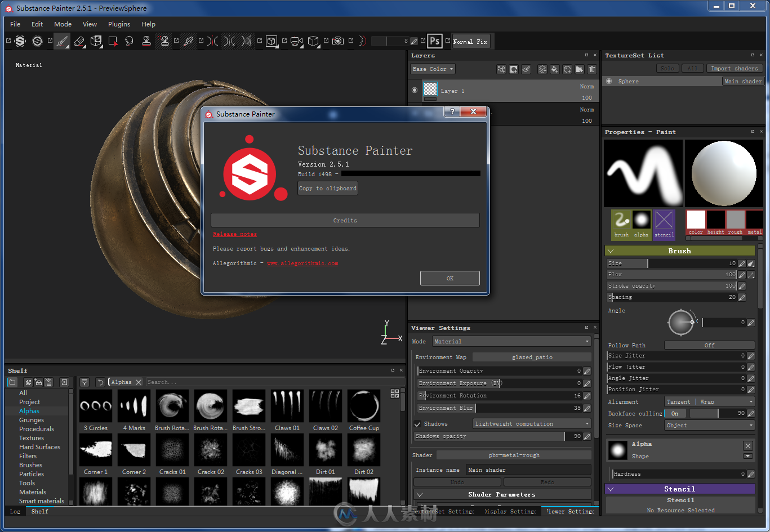Toggle Follow Path Off button
The image size is (770, 532).
coord(710,345)
